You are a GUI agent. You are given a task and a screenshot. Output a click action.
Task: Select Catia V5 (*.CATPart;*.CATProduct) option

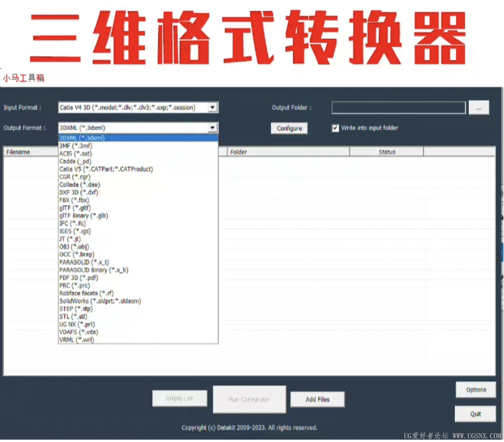tap(138, 169)
